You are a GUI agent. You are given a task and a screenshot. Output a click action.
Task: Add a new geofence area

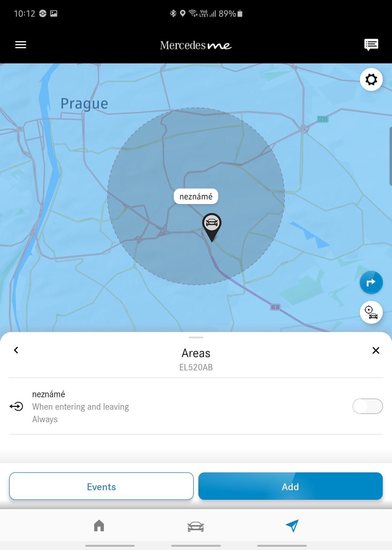click(x=290, y=486)
